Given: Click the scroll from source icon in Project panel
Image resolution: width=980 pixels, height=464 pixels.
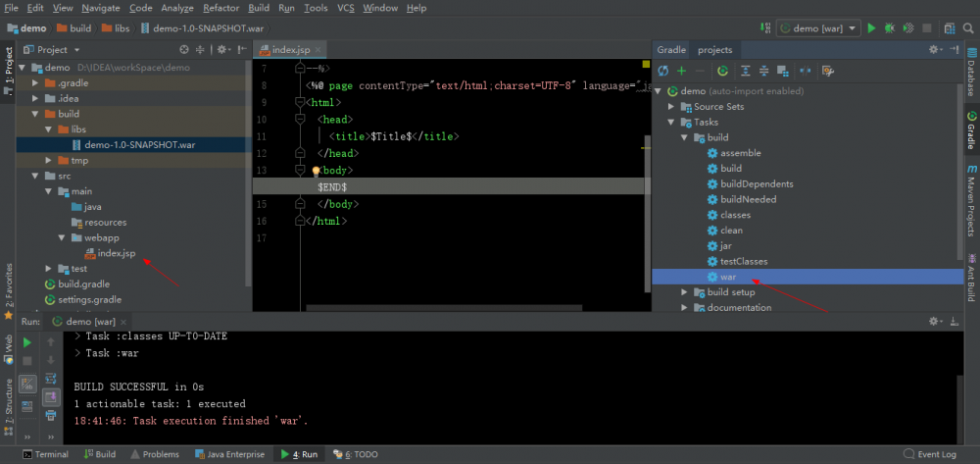Looking at the screenshot, I should (x=183, y=49).
